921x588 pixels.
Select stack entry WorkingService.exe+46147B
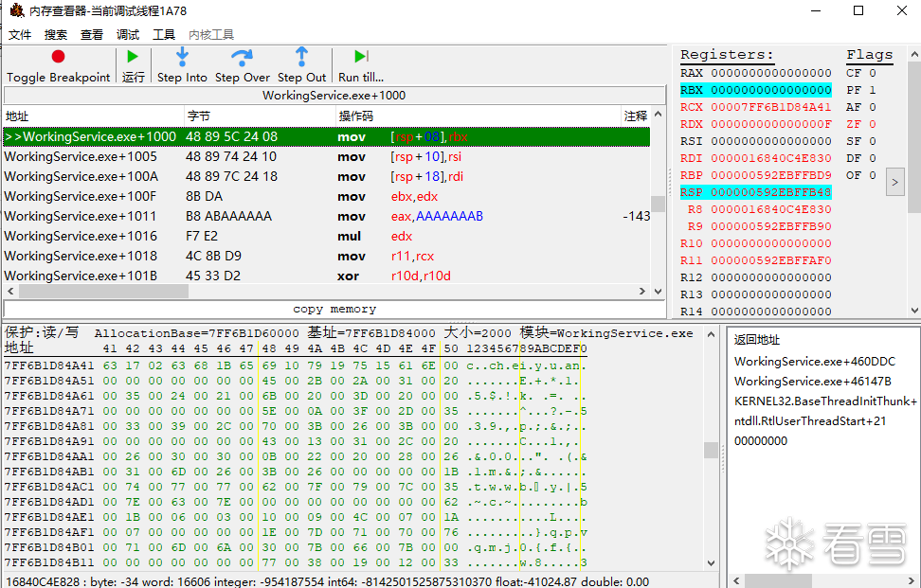(x=812, y=382)
